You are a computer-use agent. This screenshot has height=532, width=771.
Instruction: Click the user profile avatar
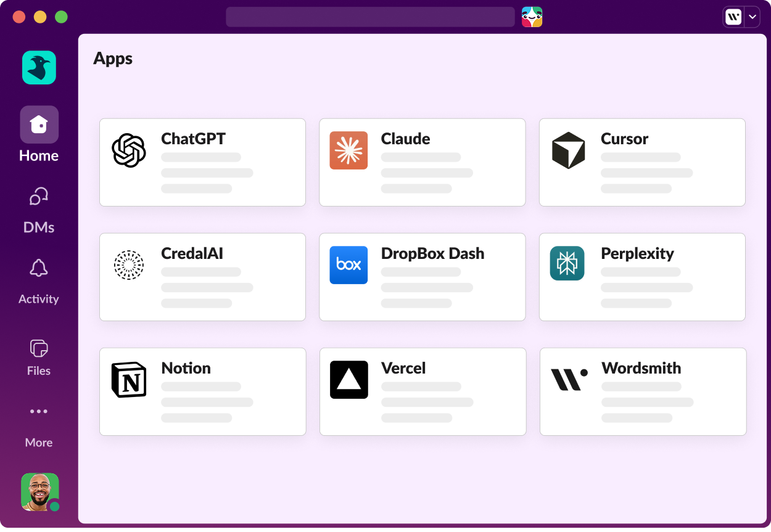(x=40, y=492)
